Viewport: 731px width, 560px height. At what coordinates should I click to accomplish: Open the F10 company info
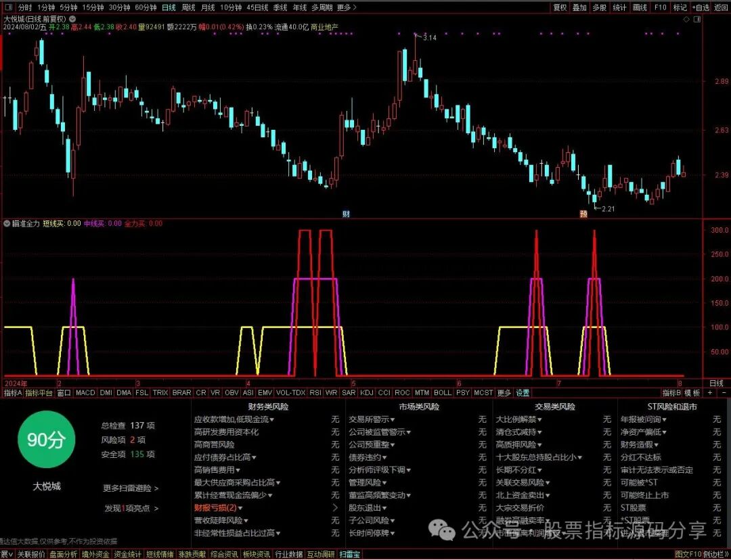(660, 7)
